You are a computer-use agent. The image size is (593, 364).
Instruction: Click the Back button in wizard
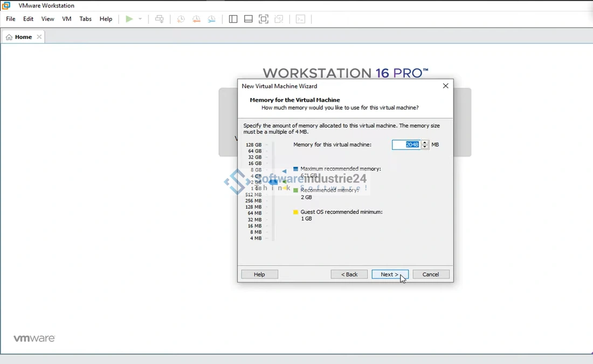(349, 275)
